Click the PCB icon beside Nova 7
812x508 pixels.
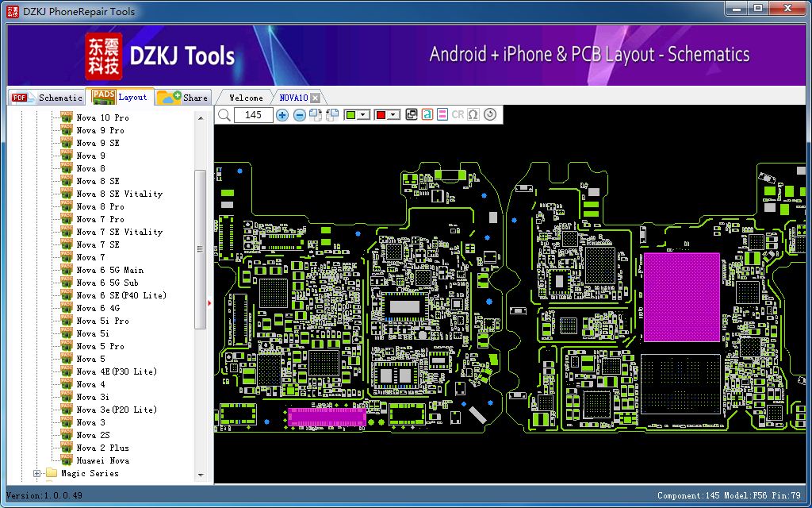coord(67,257)
